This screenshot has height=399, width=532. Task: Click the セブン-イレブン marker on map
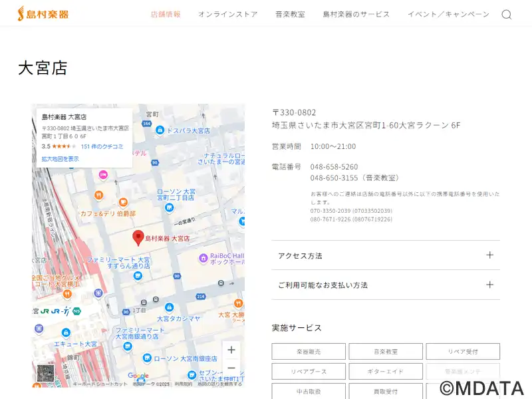click(192, 375)
